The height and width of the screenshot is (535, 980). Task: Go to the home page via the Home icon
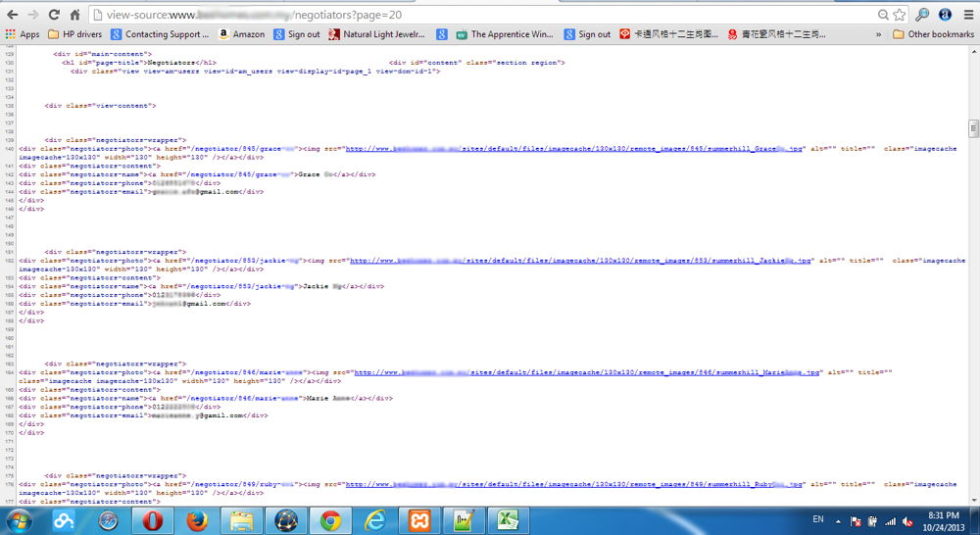coord(74,15)
